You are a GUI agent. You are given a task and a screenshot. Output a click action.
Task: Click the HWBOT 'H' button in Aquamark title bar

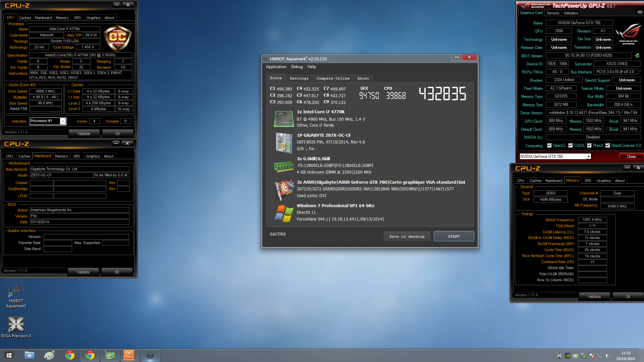point(457,57)
